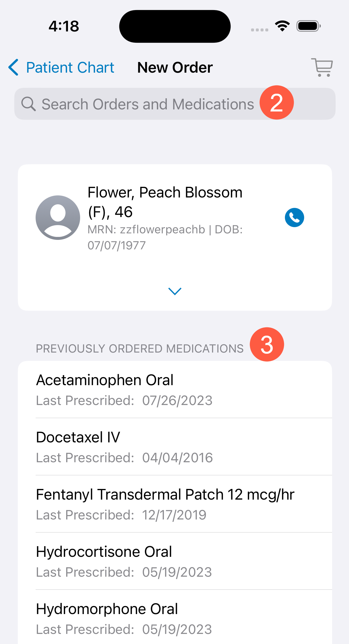The width and height of the screenshot is (349, 644).
Task: Tap the blue phone call icon
Action: [294, 218]
